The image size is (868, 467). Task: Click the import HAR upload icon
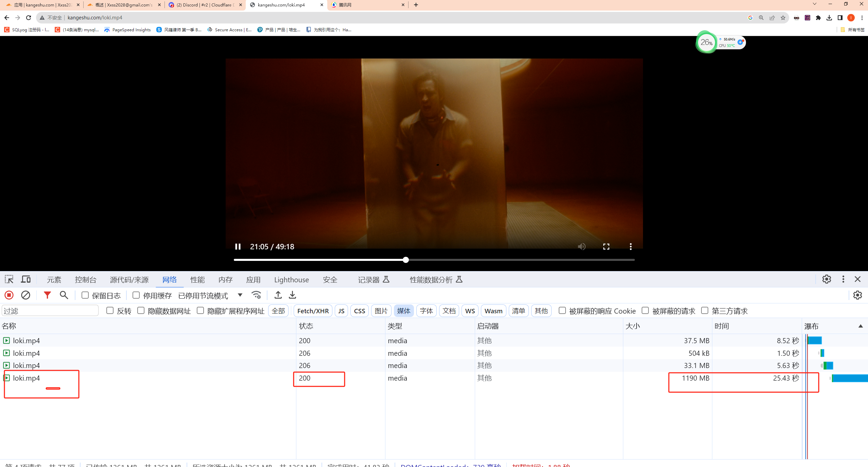pyautogui.click(x=278, y=295)
